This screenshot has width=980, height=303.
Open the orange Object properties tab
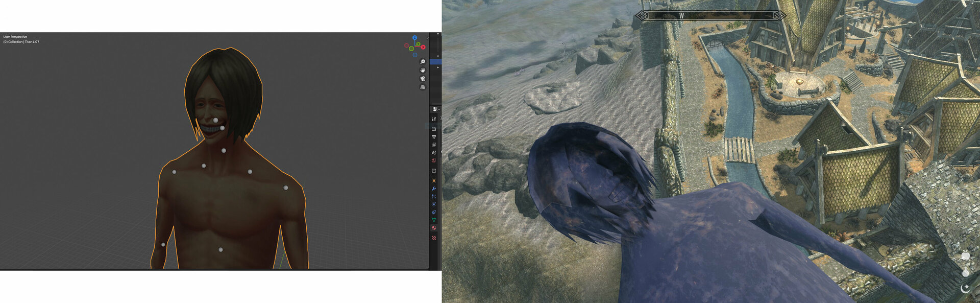pos(434,180)
